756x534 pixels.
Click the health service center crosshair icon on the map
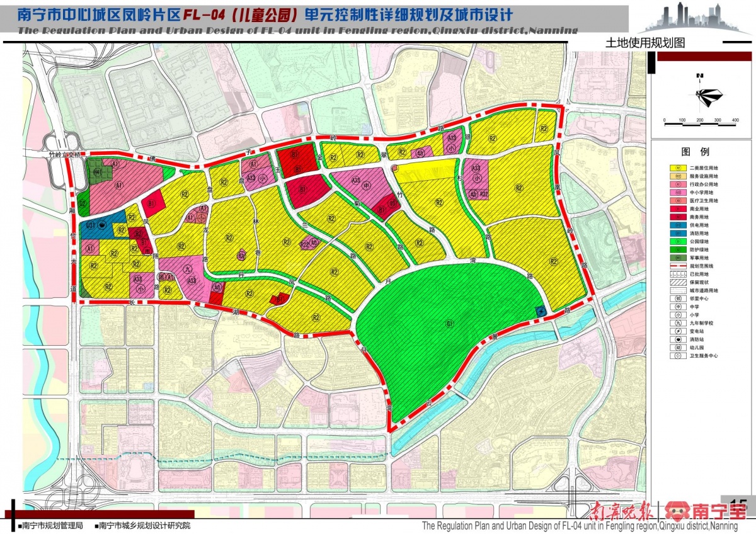coord(199,217)
